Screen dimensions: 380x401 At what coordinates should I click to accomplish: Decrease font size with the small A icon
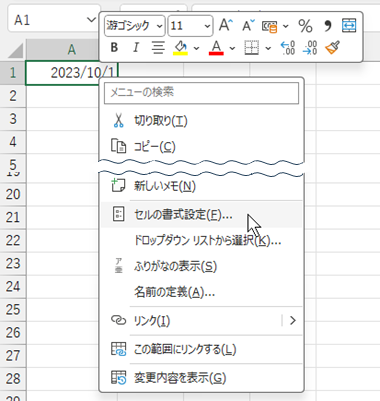pos(248,25)
